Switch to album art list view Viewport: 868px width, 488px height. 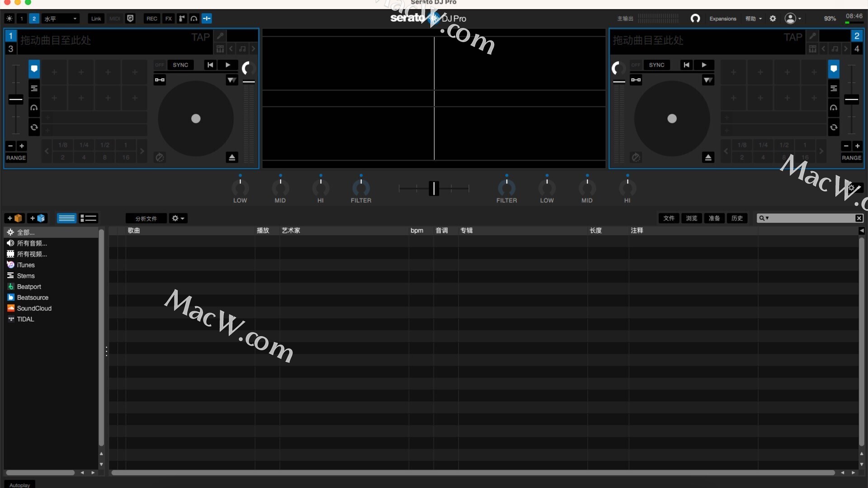coord(89,218)
